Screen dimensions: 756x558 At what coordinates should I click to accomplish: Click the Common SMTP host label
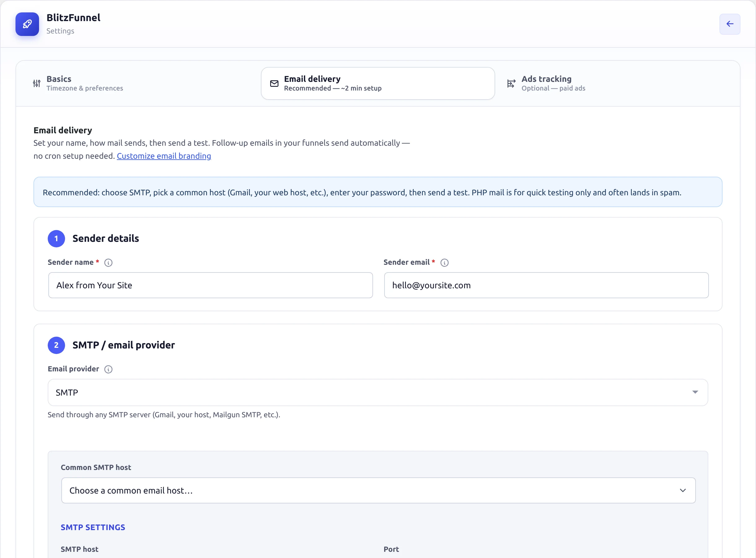pyautogui.click(x=96, y=467)
